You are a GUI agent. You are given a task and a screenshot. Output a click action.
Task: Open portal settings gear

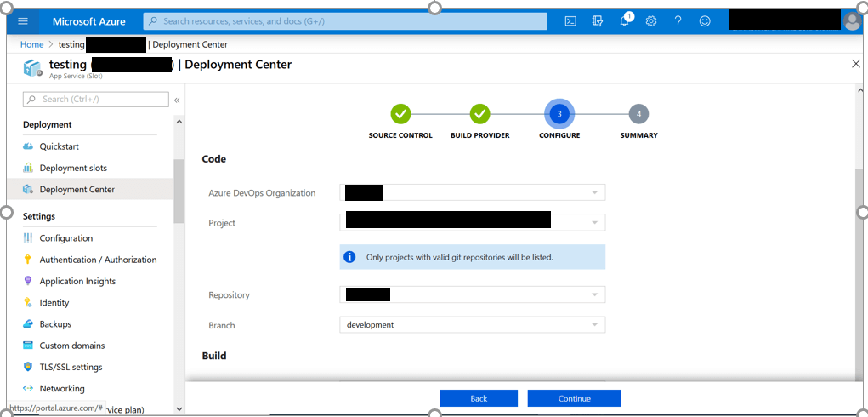pyautogui.click(x=651, y=21)
